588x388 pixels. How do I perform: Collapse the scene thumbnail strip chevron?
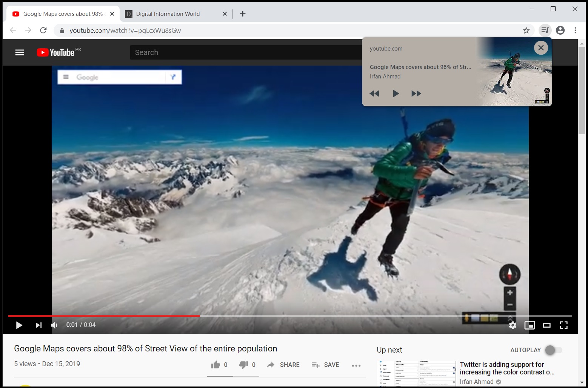tap(510, 318)
